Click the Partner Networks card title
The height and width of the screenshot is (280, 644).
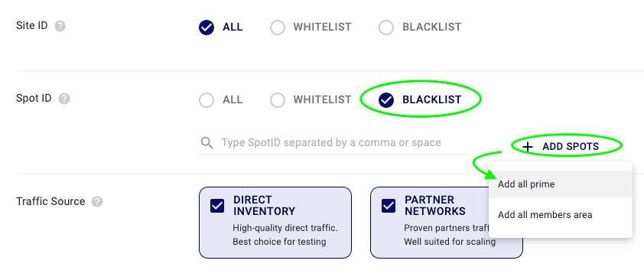pyautogui.click(x=435, y=206)
